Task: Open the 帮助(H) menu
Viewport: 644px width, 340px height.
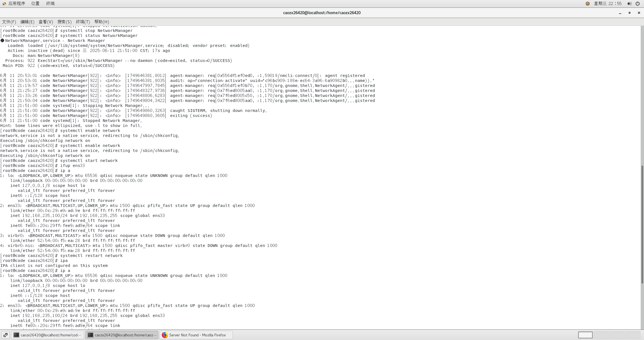Action: pos(102,22)
